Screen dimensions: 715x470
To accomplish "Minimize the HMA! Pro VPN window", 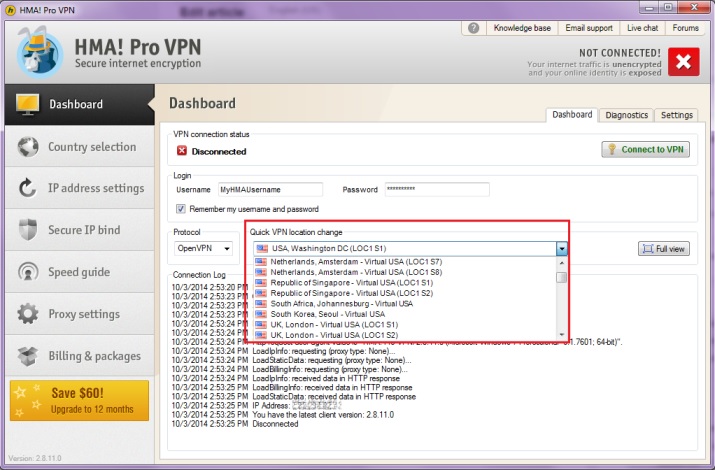I will (x=649, y=8).
